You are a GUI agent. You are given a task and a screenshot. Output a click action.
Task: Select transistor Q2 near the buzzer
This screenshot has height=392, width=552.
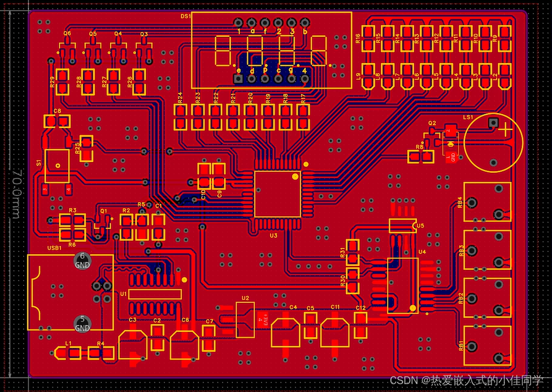tap(432, 138)
